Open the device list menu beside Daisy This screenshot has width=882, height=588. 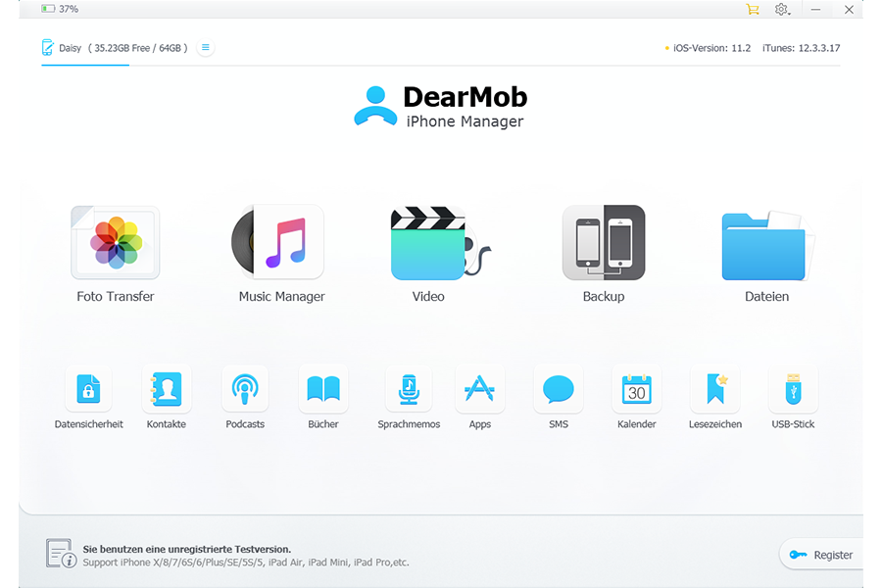[205, 46]
